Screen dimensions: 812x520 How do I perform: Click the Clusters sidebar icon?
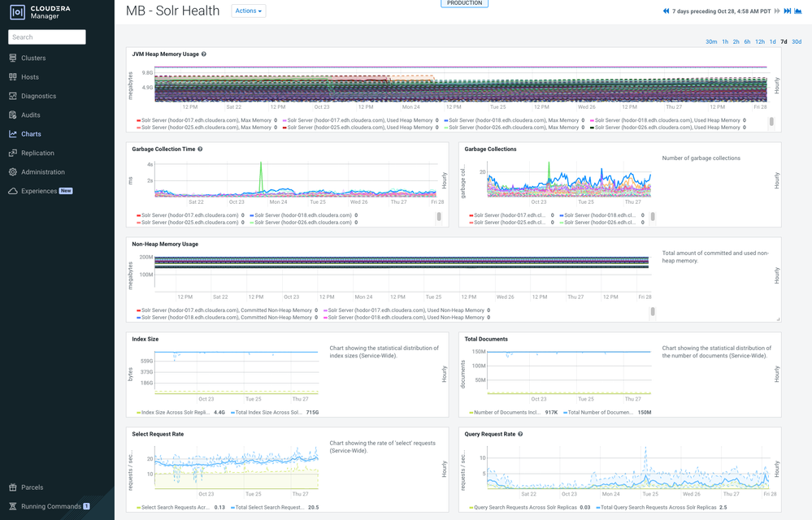(x=13, y=58)
